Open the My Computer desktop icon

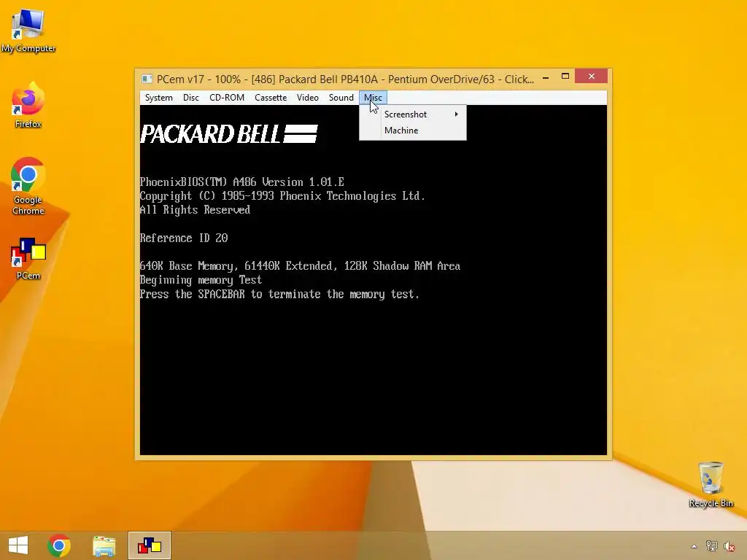[28, 31]
